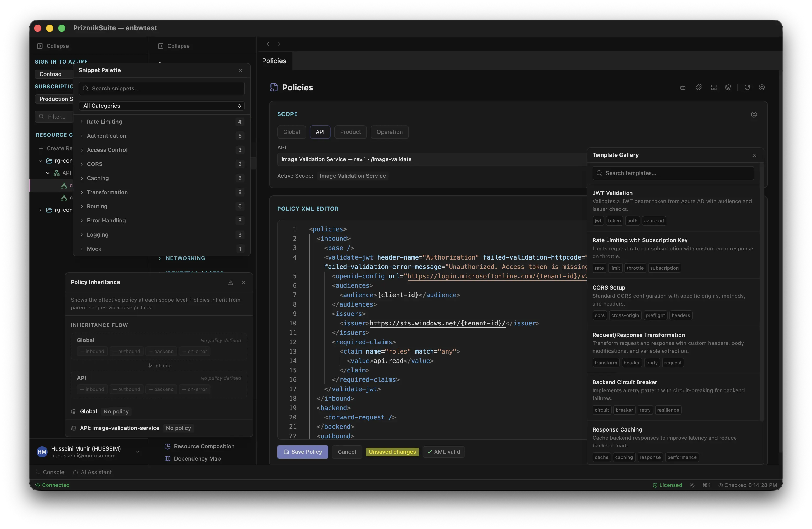Select Request/Response Transformation template
This screenshot has height=529, width=812.
[x=673, y=349]
